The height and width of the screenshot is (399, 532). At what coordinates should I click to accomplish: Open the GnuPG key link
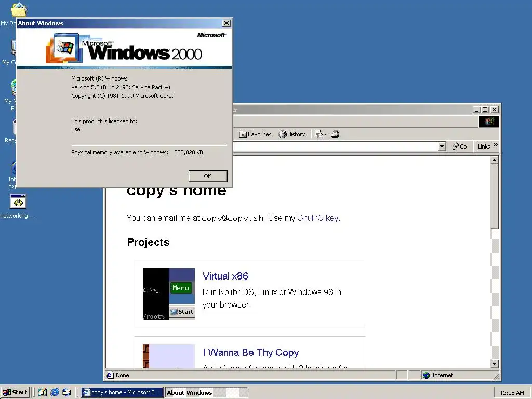pyautogui.click(x=318, y=218)
